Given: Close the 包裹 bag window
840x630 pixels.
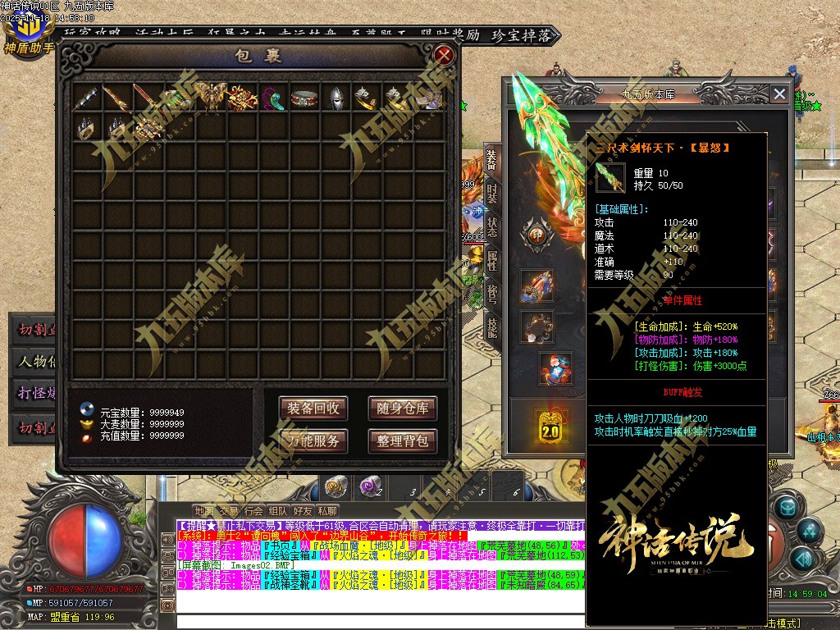Looking at the screenshot, I should (x=444, y=55).
